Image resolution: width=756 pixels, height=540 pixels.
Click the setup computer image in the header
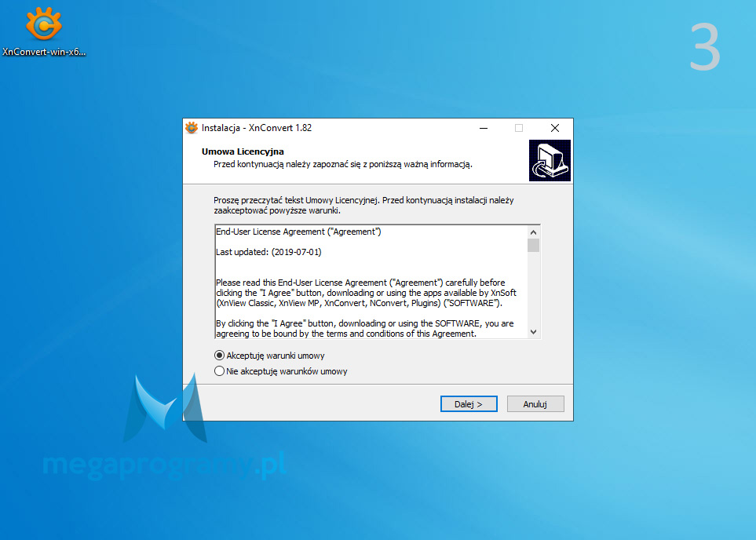550,161
